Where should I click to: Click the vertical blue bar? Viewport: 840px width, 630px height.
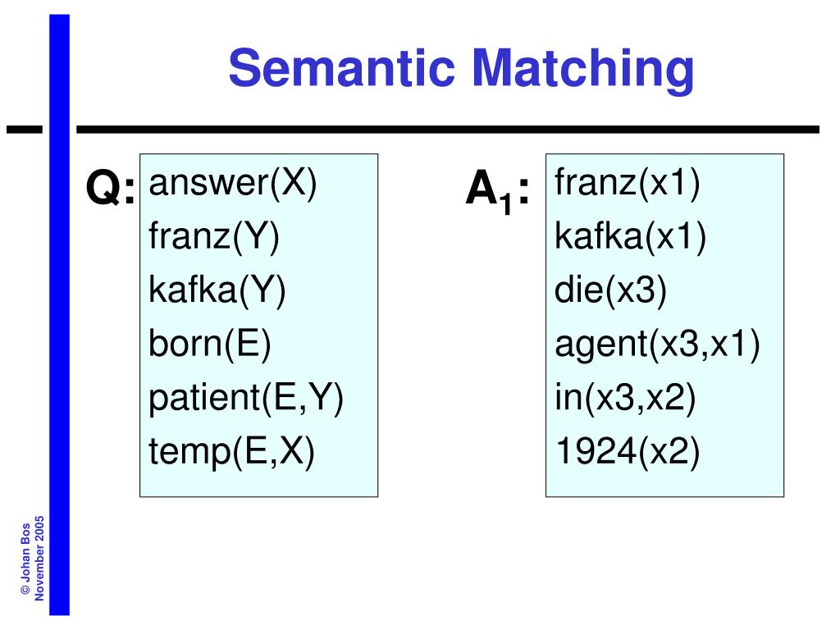[x=59, y=315]
